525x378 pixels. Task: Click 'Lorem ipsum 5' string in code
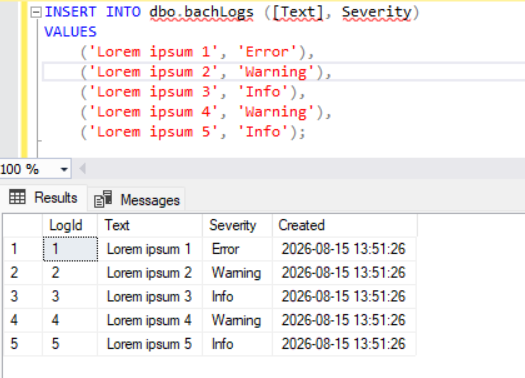153,132
